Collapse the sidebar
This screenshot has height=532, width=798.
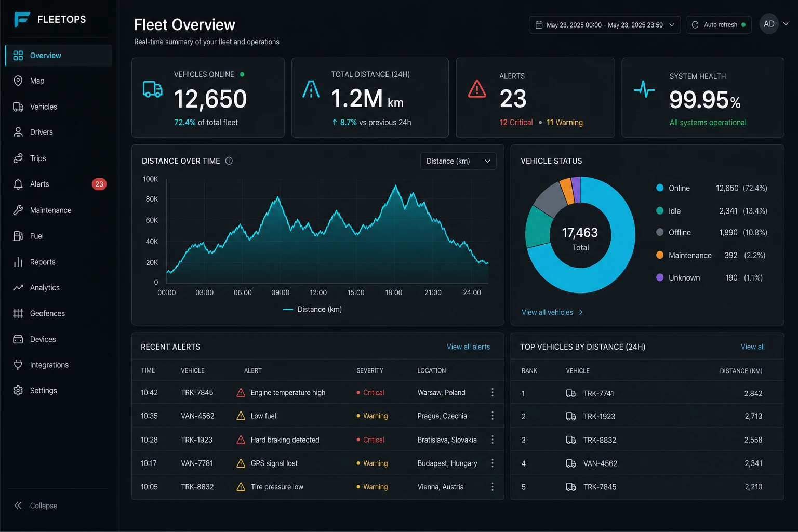pyautogui.click(x=35, y=506)
